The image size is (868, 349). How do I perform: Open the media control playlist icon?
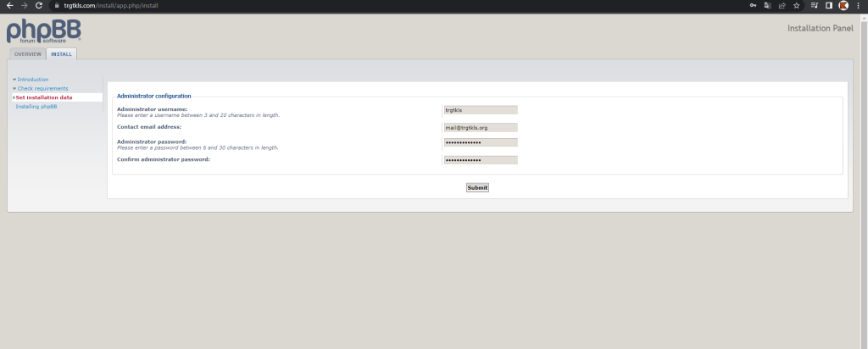click(815, 5)
